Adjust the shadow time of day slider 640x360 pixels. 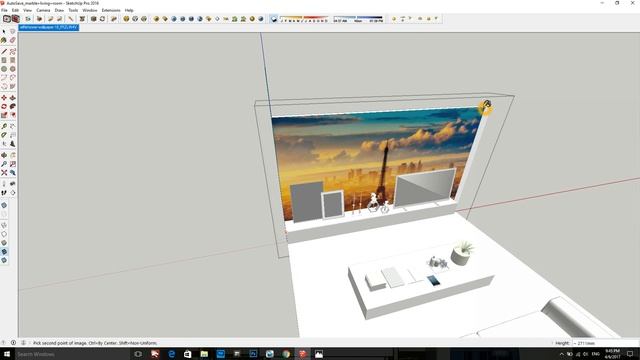click(358, 19)
